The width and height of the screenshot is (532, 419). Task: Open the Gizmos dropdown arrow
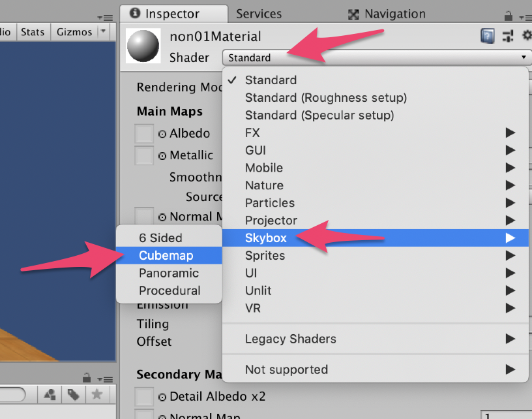click(104, 31)
